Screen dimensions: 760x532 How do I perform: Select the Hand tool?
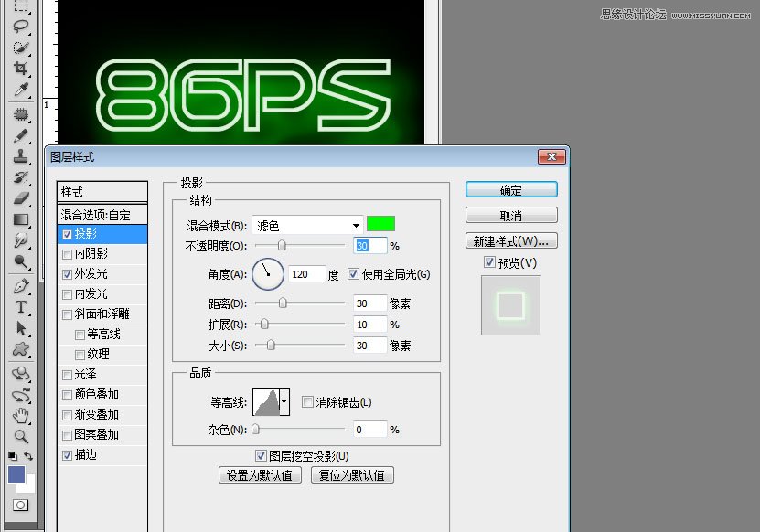click(x=20, y=416)
